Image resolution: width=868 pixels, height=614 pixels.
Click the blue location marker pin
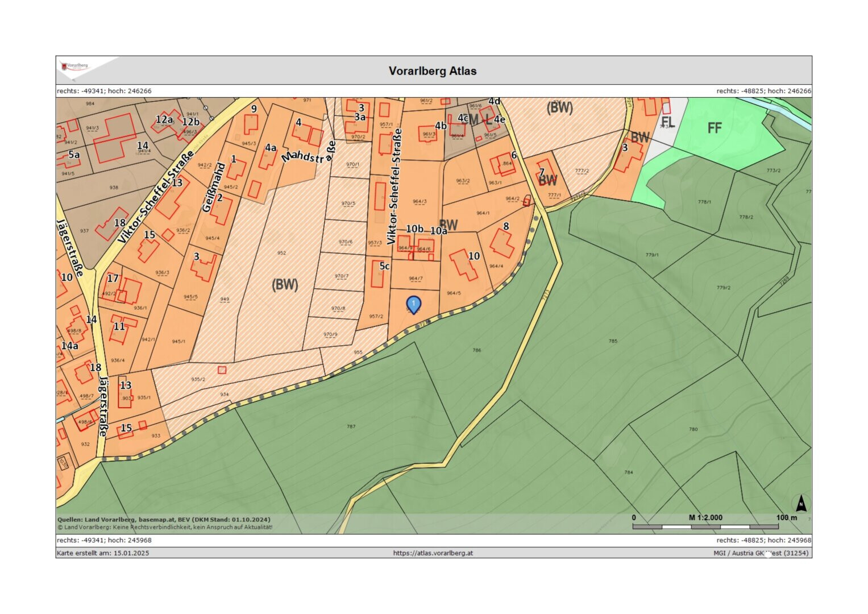click(413, 304)
